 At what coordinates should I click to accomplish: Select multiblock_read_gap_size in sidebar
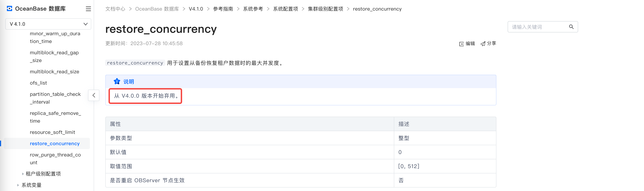tap(54, 57)
